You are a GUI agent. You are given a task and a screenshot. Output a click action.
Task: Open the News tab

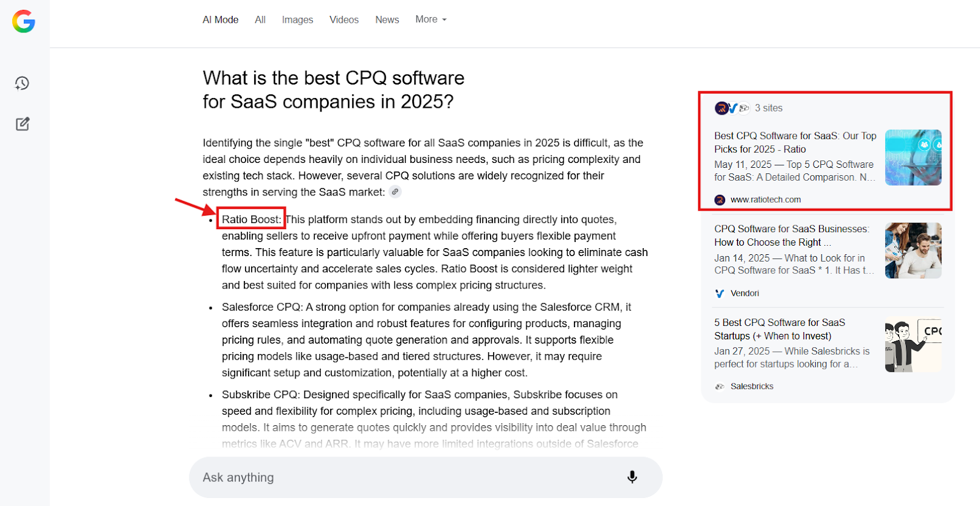click(x=387, y=20)
